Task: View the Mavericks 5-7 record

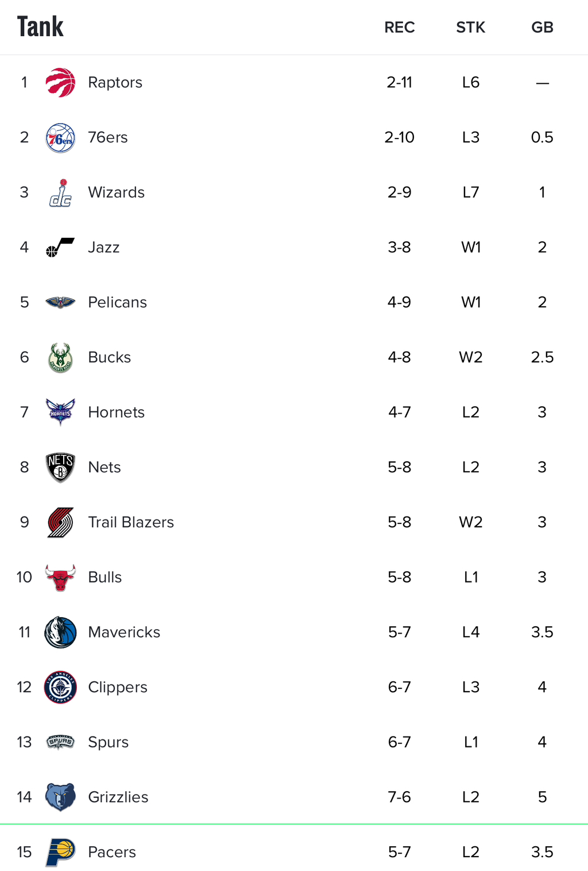Action: [400, 632]
